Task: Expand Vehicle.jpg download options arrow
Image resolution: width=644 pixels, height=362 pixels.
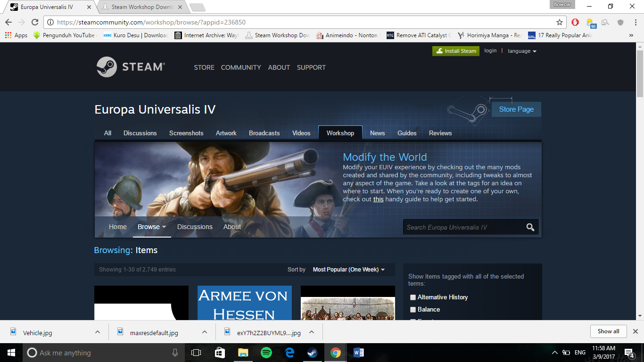Action: (x=98, y=332)
